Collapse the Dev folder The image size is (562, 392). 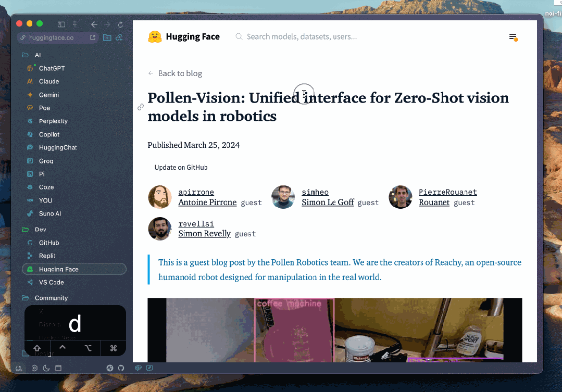click(34, 230)
